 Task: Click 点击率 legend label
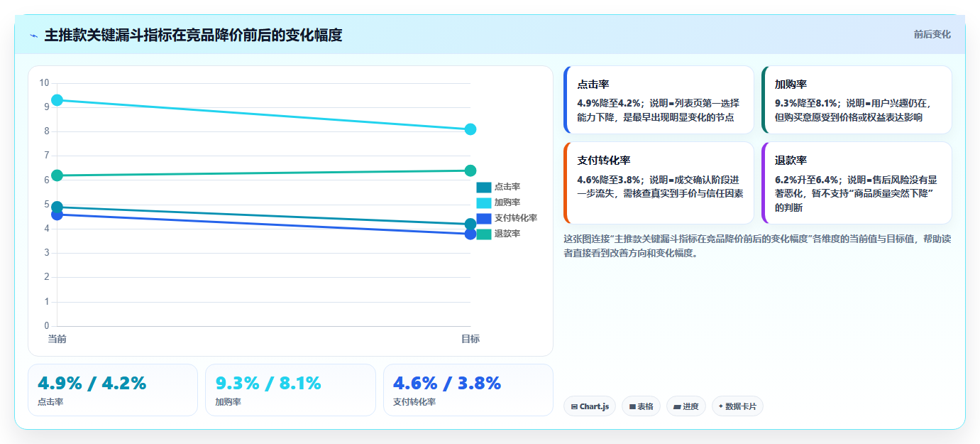coord(507,187)
